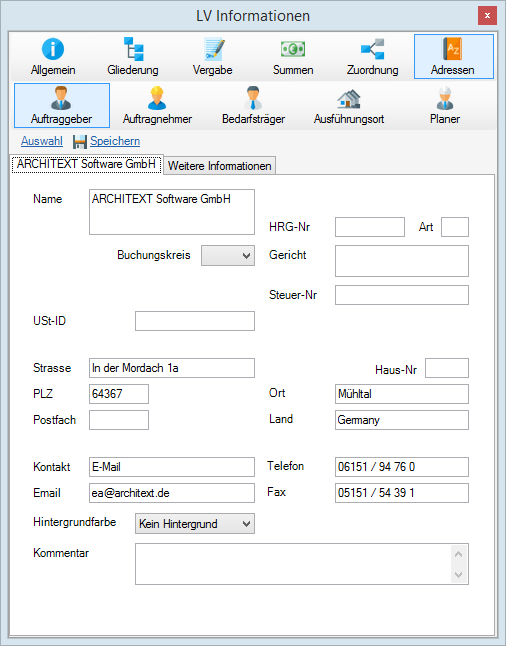Click the USt-ID input field
Screen dimensions: 506x646
195,321
